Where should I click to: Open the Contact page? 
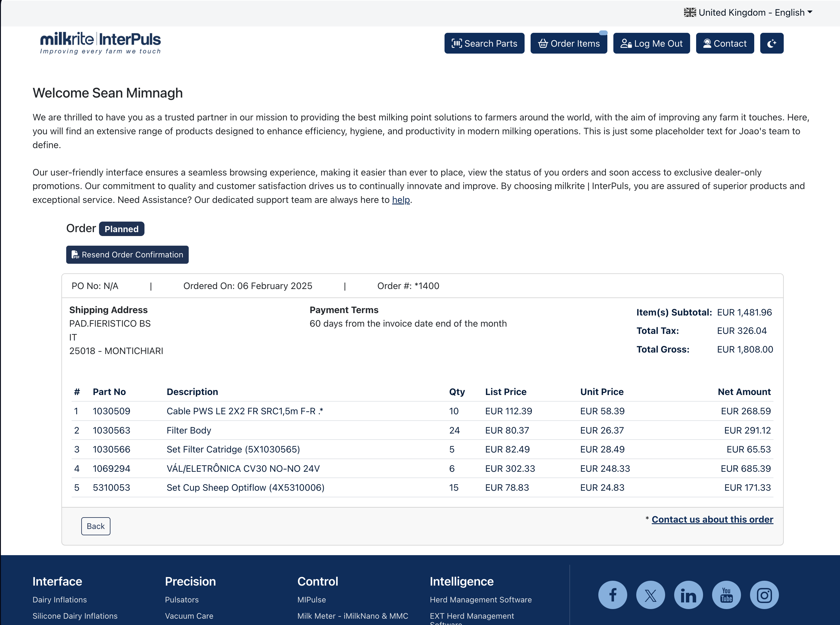click(725, 44)
